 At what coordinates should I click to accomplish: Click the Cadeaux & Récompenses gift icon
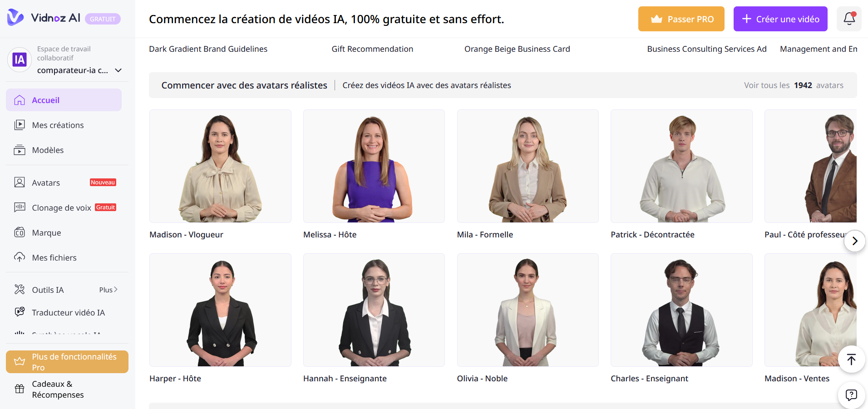pos(20,389)
